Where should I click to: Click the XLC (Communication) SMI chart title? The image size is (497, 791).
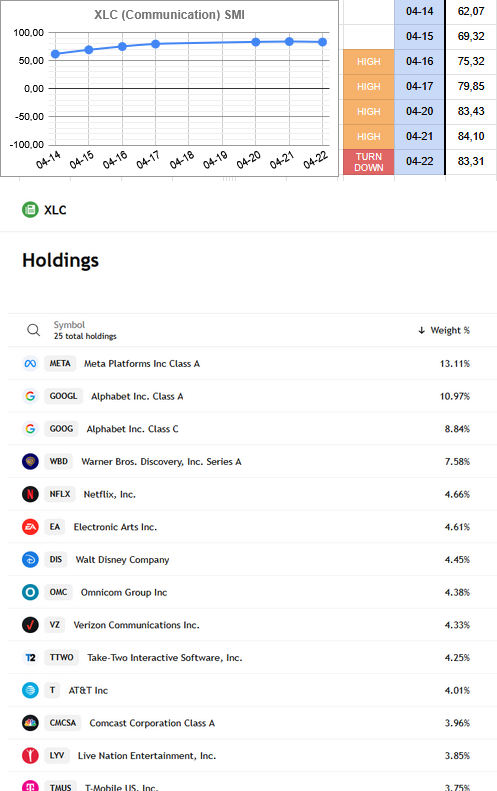click(x=170, y=15)
